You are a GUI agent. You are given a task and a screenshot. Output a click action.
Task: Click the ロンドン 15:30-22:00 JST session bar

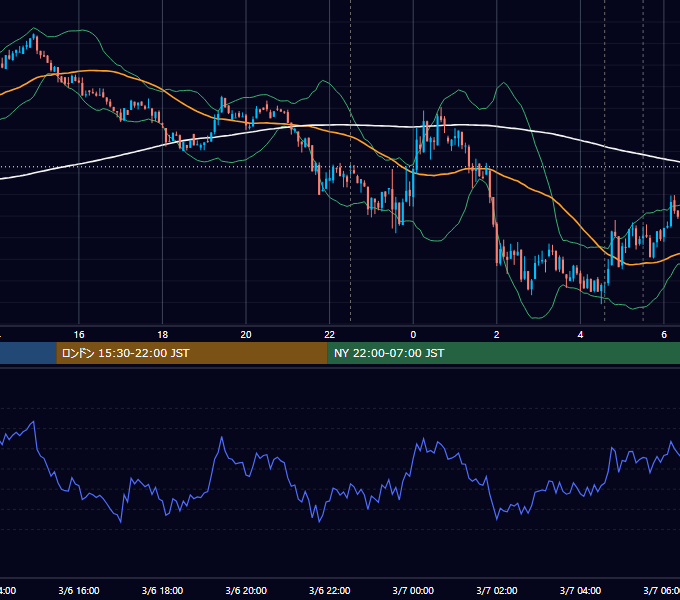[x=192, y=353]
